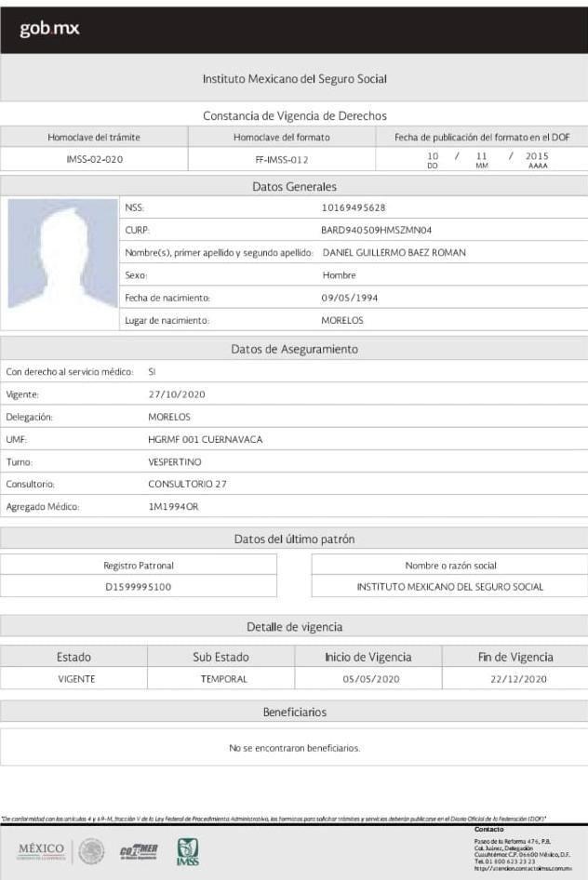
Task: Click the 'Sub Estado' column header
Action: pos(221,657)
